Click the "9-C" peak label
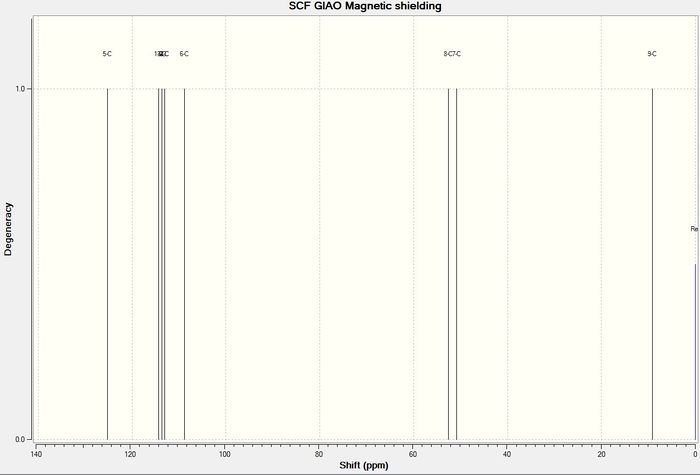Screen dimensions: 700x475 [652, 54]
